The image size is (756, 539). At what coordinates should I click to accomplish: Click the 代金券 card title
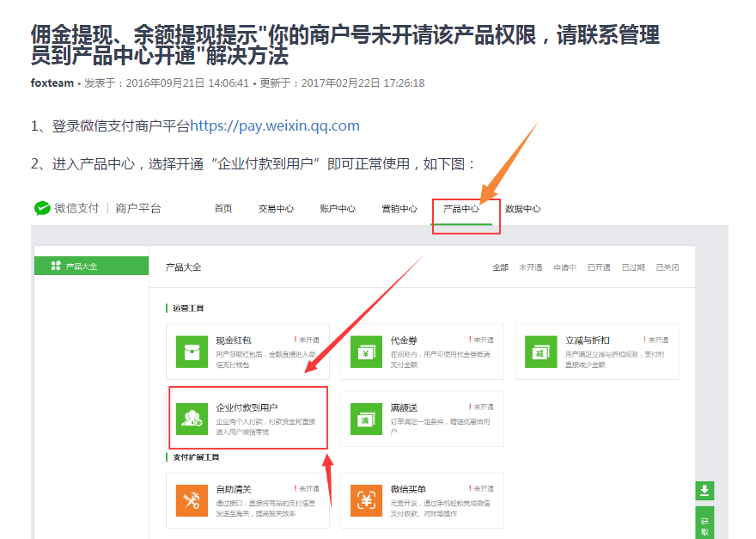404,340
